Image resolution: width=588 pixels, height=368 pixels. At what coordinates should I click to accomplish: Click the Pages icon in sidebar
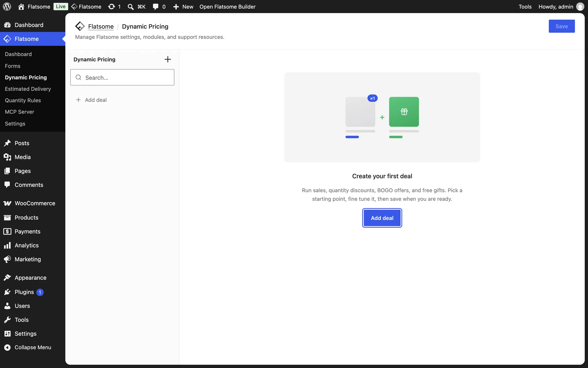(x=7, y=171)
